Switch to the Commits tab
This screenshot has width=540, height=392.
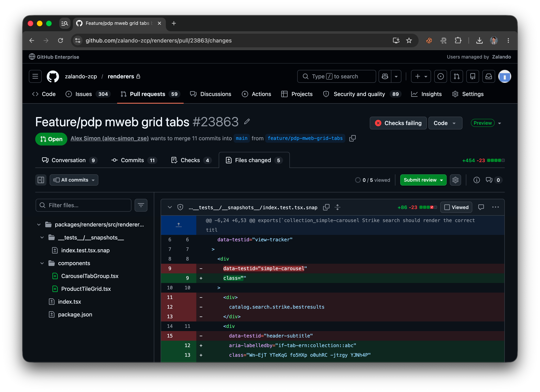[134, 160]
